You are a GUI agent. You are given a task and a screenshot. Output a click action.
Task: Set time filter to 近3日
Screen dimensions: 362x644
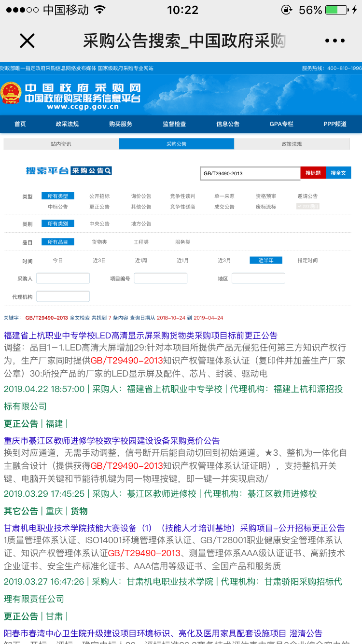(99, 260)
